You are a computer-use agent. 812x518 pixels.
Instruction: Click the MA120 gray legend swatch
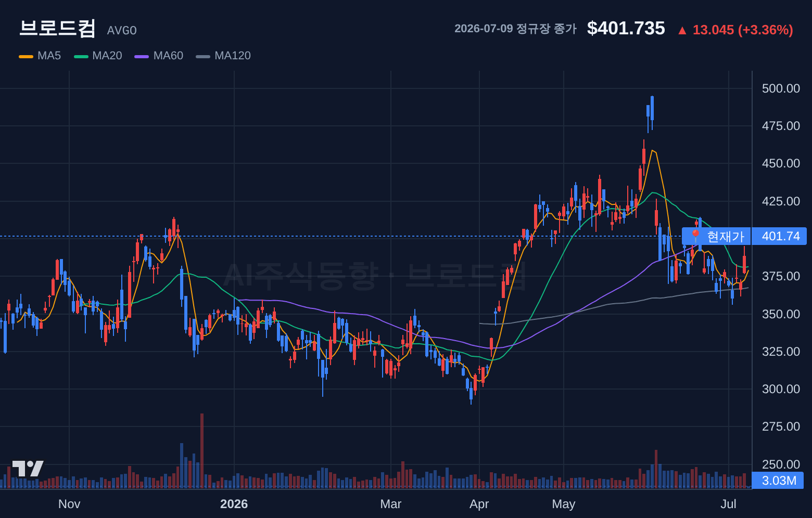click(x=203, y=56)
